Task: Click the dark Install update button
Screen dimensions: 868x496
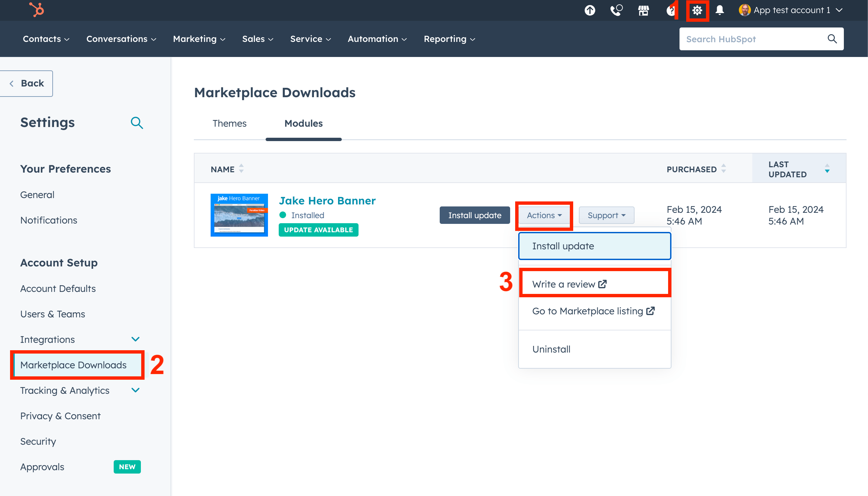Action: click(475, 215)
